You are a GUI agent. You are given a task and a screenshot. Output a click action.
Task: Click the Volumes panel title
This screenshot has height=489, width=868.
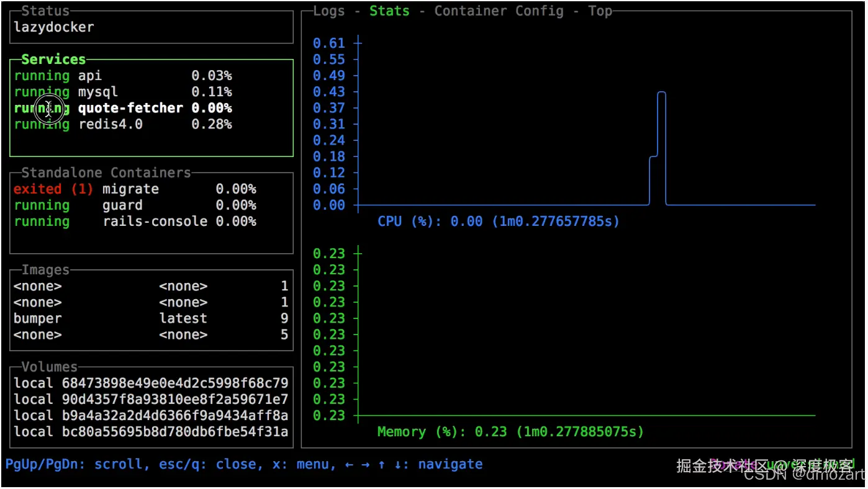point(50,367)
